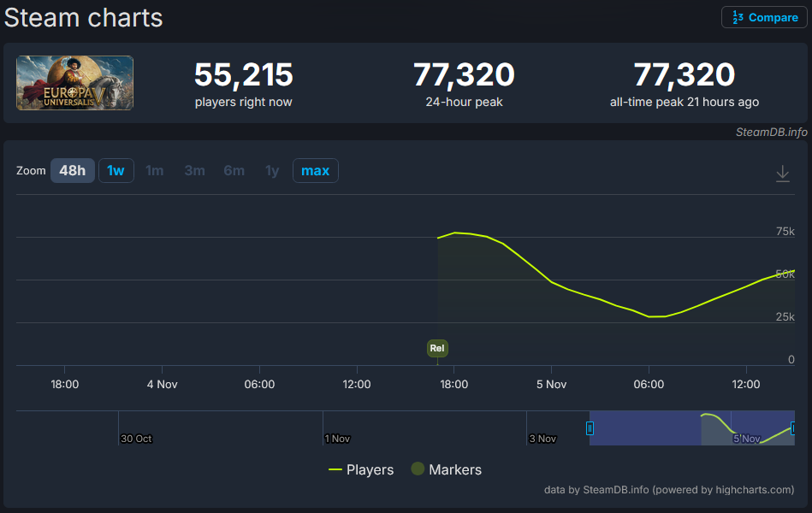The height and width of the screenshot is (513, 812).
Task: Select the 1m zoom option
Action: (154, 170)
